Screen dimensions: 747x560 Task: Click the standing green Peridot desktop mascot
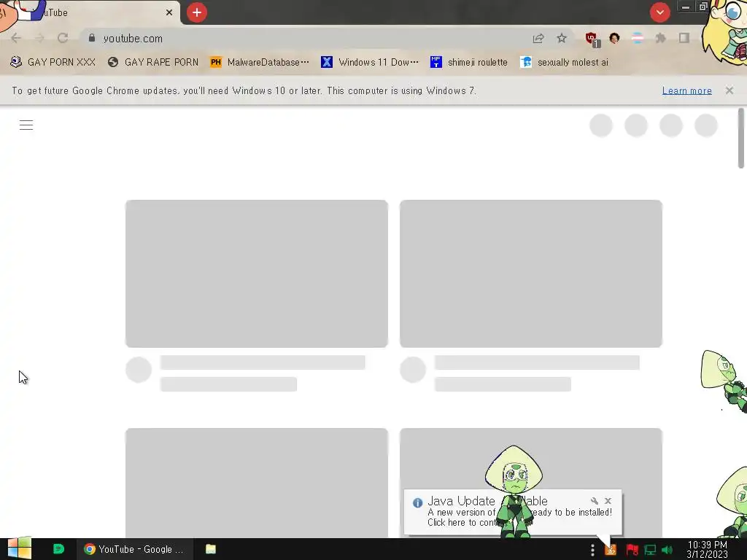pyautogui.click(x=514, y=492)
